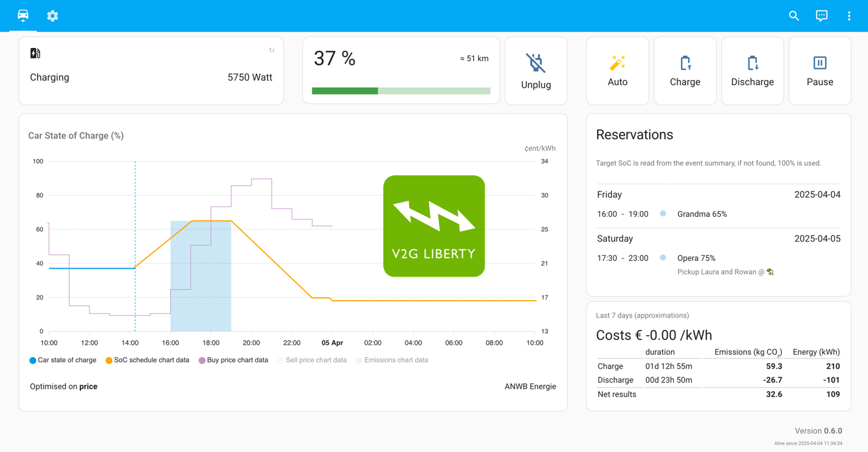Click the Discharge mode icon
The image size is (868, 452).
752,63
